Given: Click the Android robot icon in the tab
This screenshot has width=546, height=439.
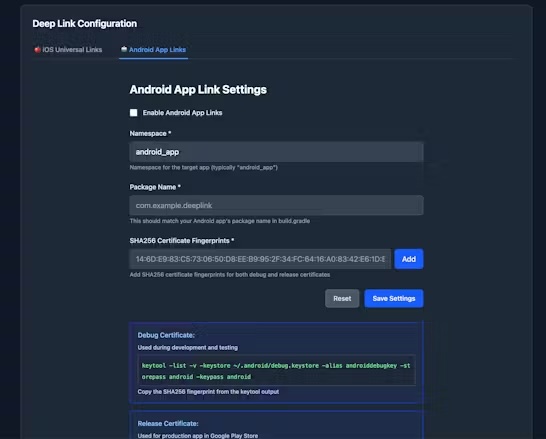Looking at the screenshot, I should [124, 49].
